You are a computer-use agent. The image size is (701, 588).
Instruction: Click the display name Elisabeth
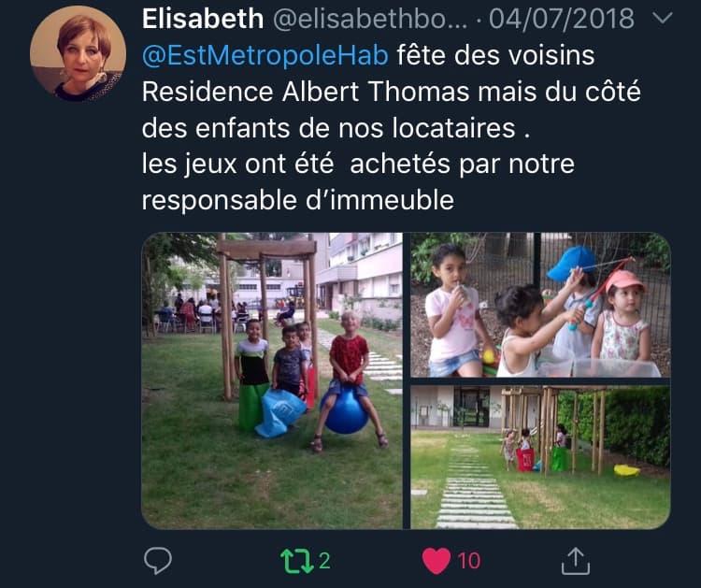point(203,19)
